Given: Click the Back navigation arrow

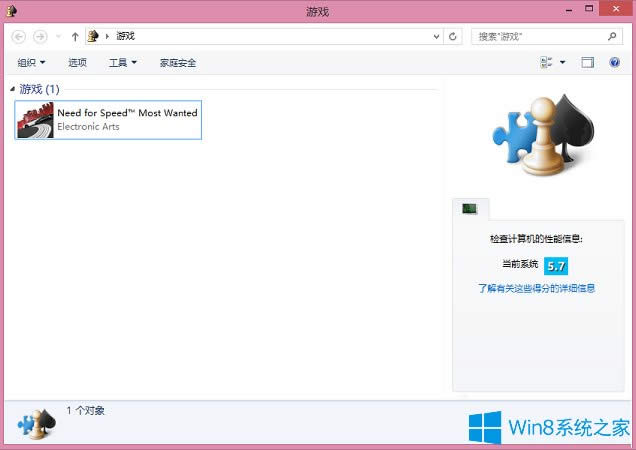Looking at the screenshot, I should pos(19,36).
